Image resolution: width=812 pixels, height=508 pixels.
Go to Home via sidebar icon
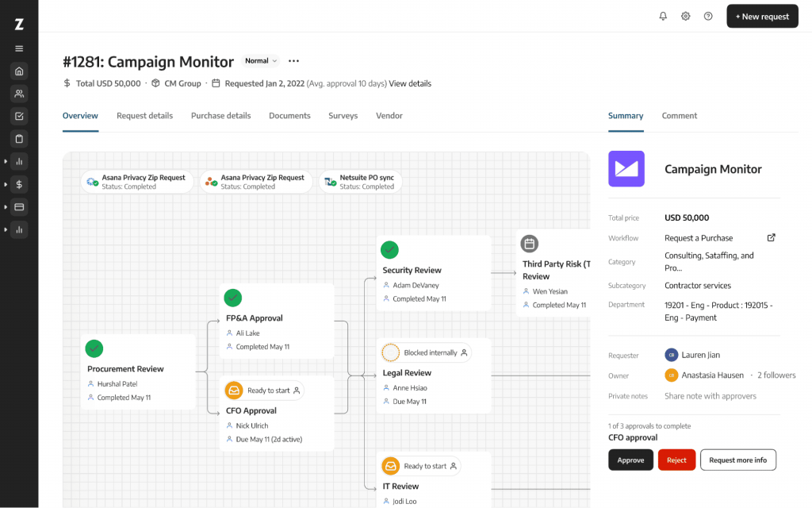click(x=19, y=71)
